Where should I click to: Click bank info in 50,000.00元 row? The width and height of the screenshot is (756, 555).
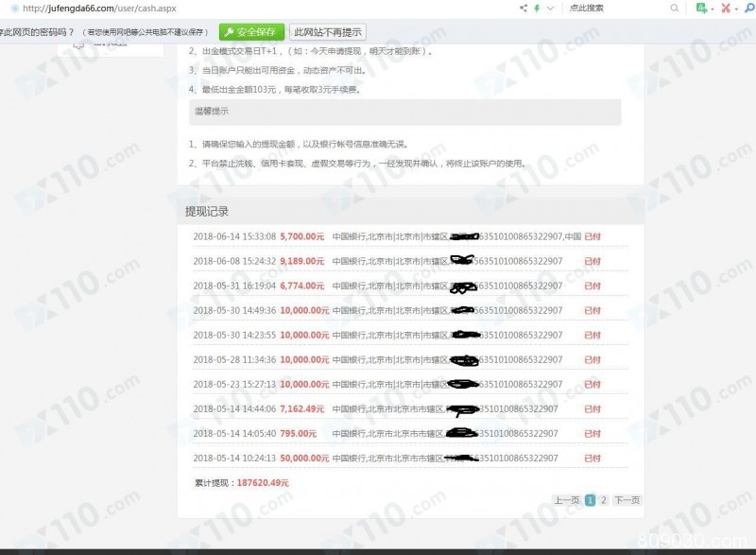coord(445,458)
